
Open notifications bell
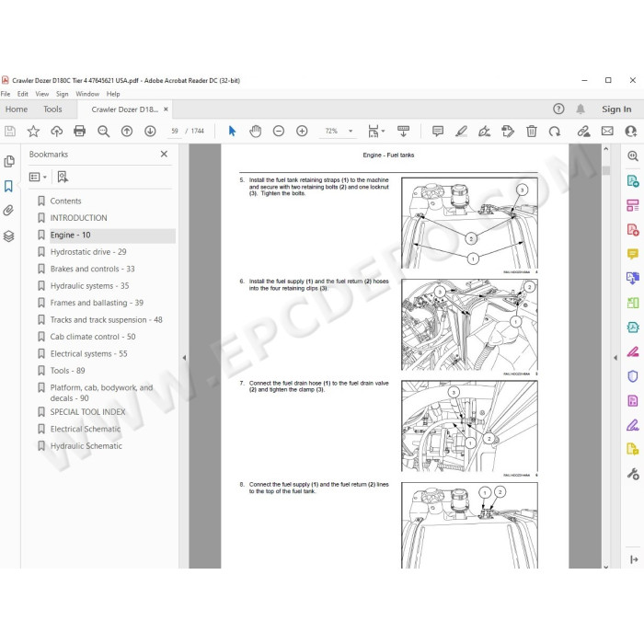coord(581,109)
